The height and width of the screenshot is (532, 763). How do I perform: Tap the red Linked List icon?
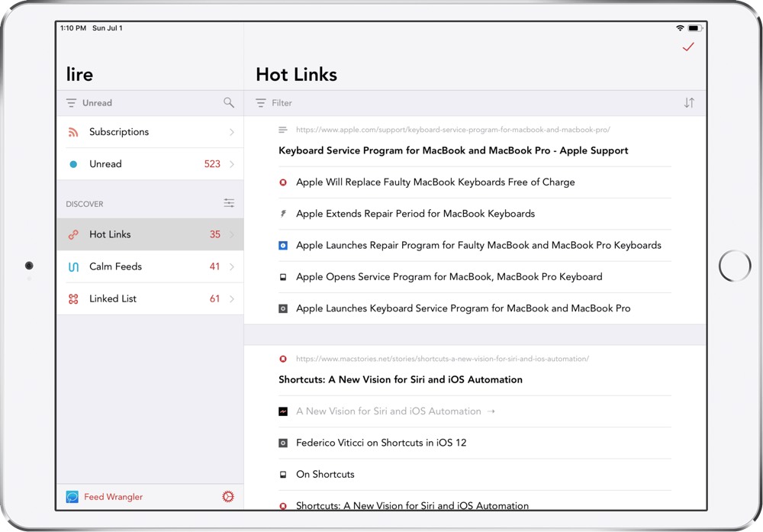(x=73, y=299)
